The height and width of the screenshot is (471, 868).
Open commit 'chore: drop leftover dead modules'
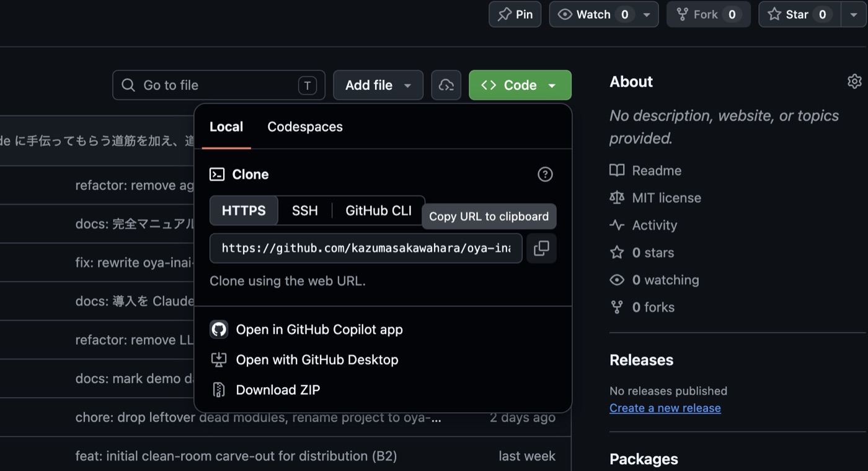tap(258, 418)
